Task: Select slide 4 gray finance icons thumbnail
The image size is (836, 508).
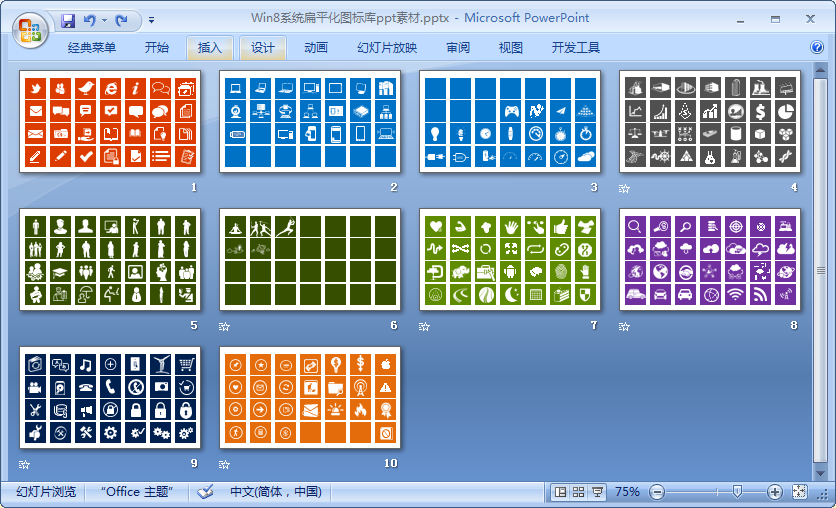Action: coord(710,122)
